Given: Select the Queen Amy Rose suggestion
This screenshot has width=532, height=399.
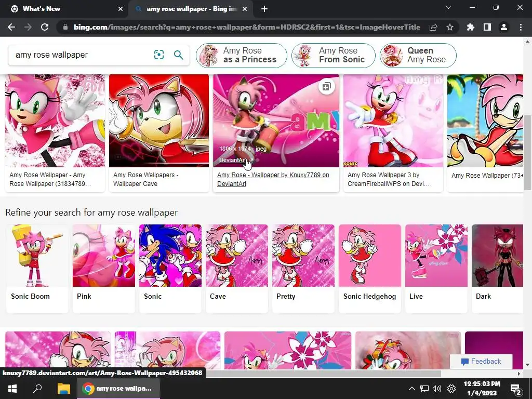Looking at the screenshot, I should point(418,55).
